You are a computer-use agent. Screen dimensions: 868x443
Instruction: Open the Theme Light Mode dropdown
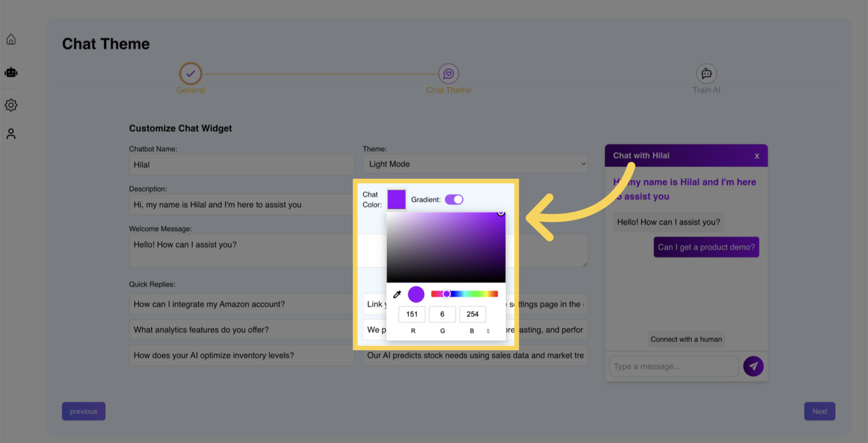[x=475, y=164]
